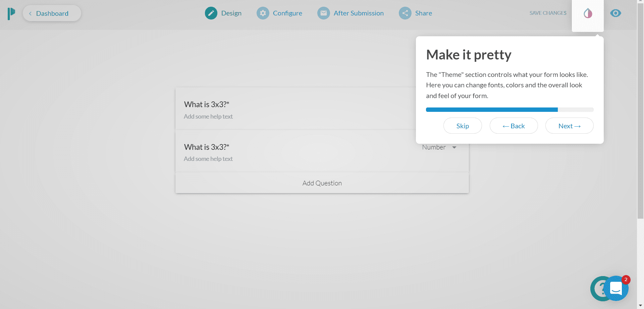Go Back in the tour popup
This screenshot has width=644, height=309.
click(514, 126)
